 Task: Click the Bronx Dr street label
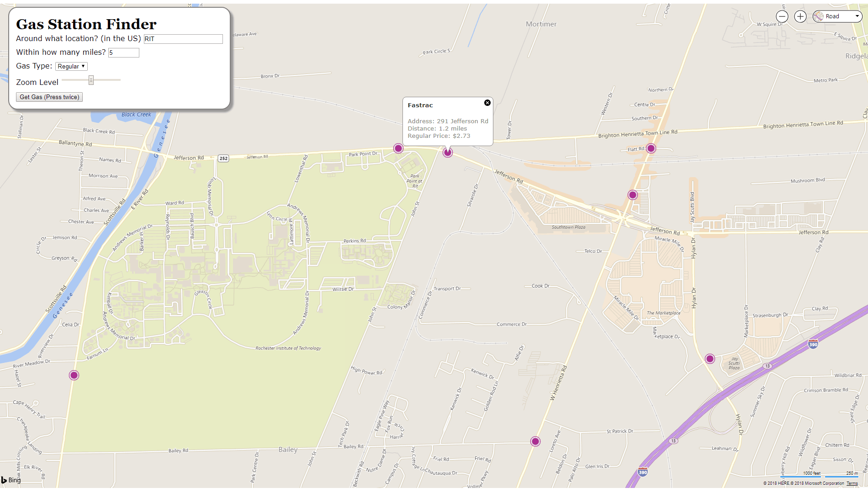click(270, 76)
